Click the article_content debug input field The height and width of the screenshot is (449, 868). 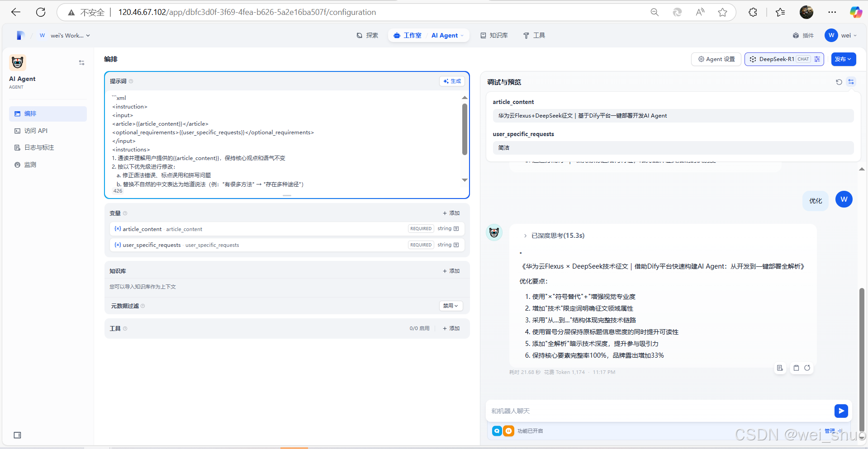pos(673,116)
